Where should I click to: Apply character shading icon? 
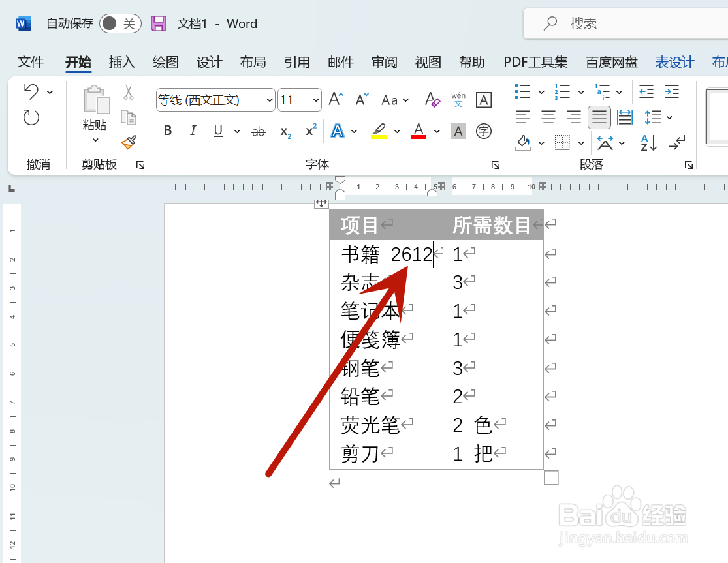(x=458, y=131)
